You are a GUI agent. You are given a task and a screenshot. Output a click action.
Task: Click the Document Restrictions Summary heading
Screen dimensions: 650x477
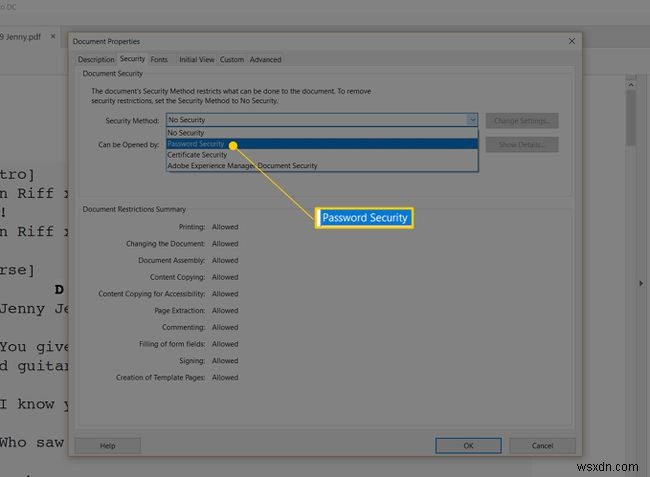(134, 209)
